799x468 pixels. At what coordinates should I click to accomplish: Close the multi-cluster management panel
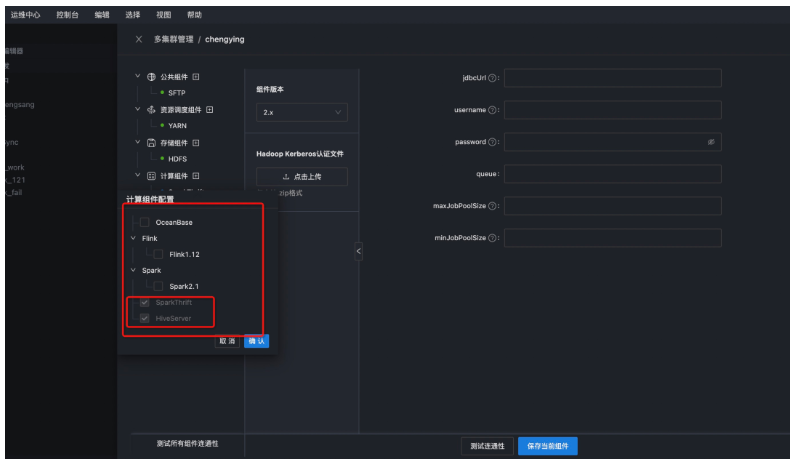(x=139, y=39)
